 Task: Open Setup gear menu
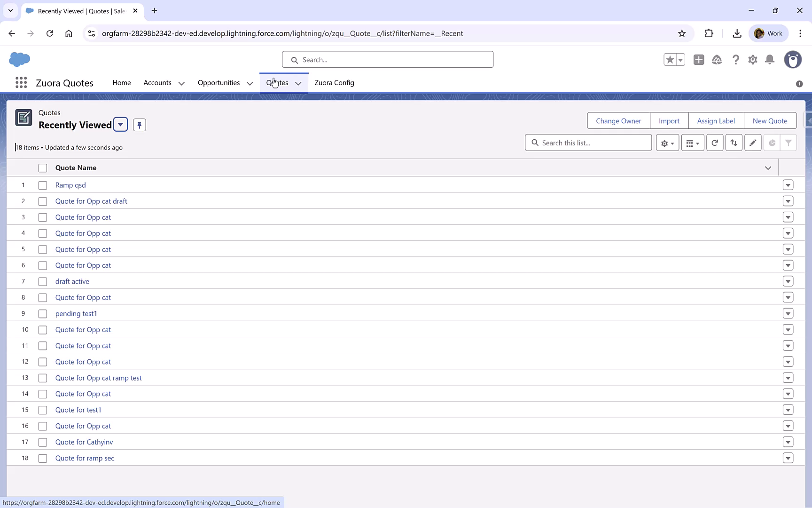click(x=752, y=60)
